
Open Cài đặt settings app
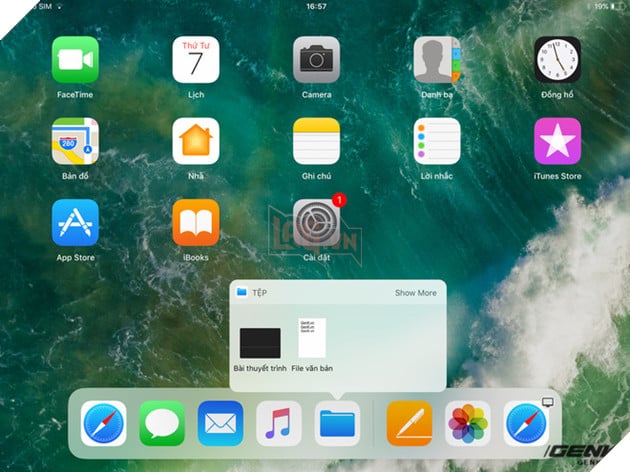[x=316, y=222]
